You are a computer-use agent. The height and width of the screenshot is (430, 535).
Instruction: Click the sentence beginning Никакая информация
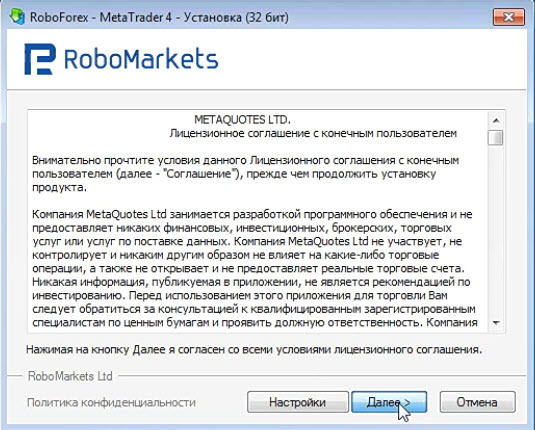(251, 289)
